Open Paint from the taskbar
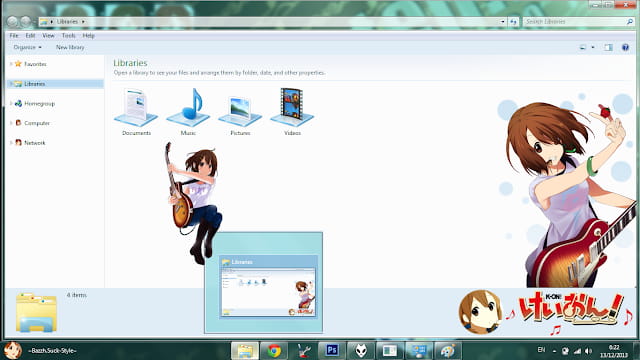 coord(448,351)
